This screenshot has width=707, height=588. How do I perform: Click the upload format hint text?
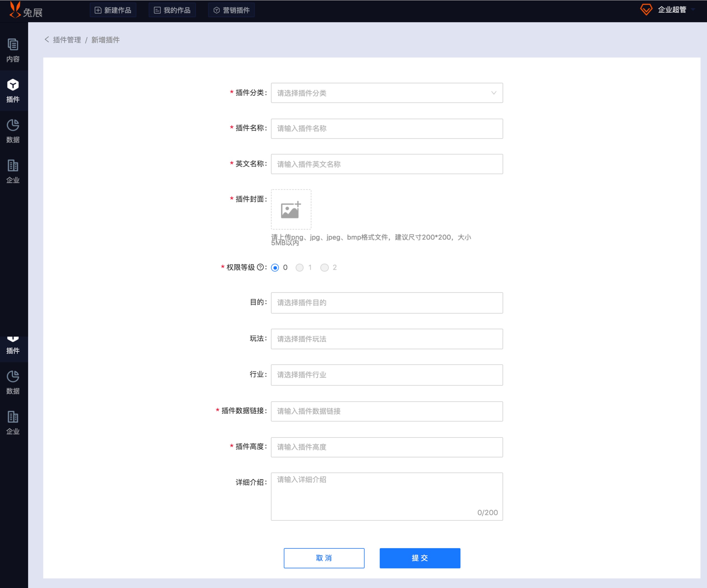pos(371,240)
